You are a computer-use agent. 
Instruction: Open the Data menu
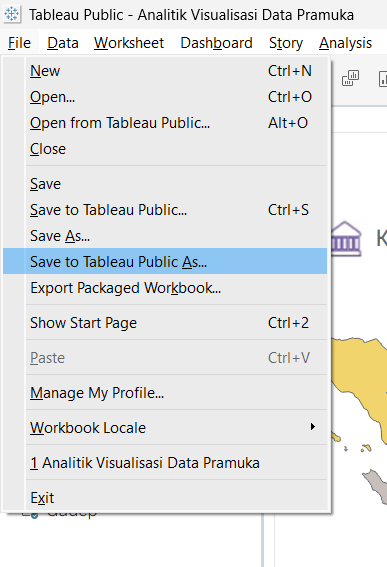coord(63,43)
